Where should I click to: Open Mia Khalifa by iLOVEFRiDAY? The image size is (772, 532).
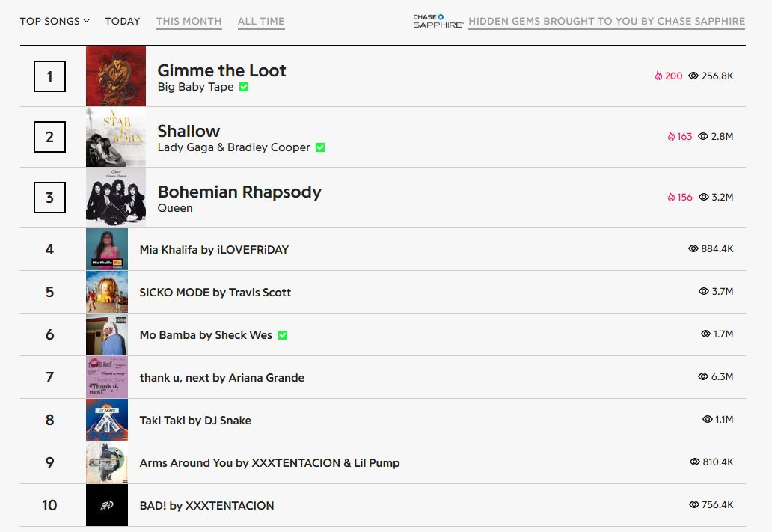pyautogui.click(x=214, y=250)
